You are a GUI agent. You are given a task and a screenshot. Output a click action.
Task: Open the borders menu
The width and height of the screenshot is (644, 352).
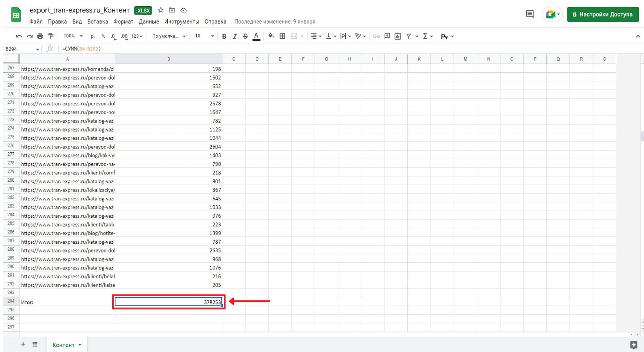pos(282,36)
